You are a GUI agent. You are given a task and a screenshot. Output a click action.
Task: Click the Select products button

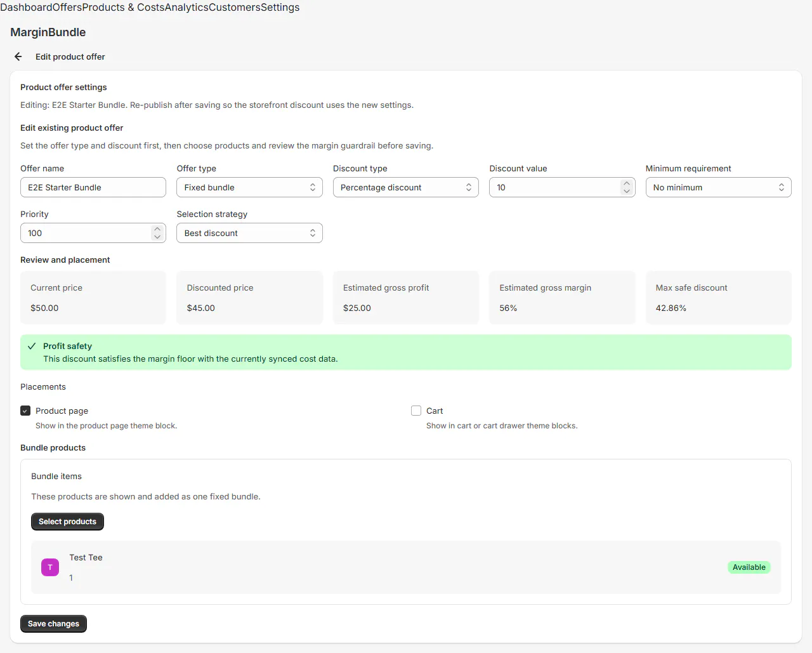pyautogui.click(x=67, y=522)
